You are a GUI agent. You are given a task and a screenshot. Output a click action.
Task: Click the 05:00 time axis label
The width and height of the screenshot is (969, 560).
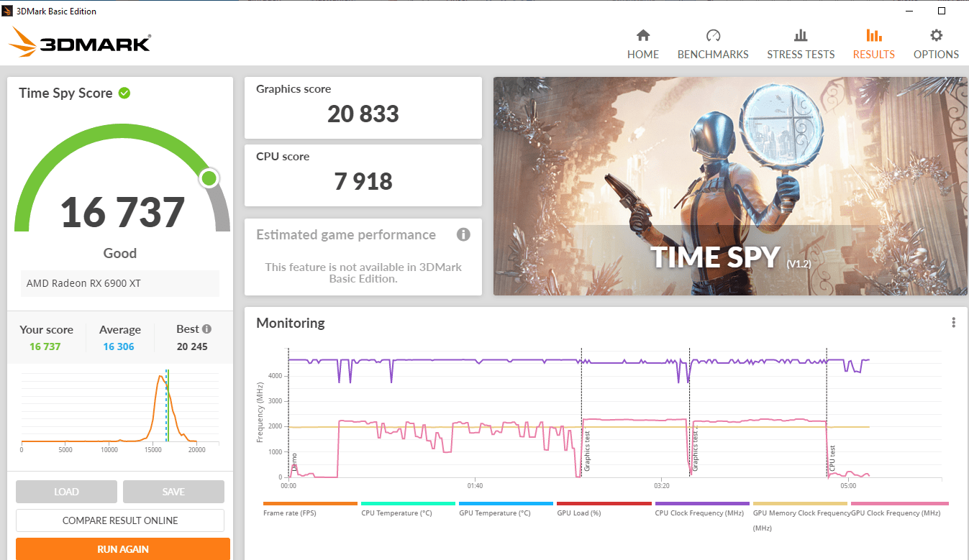tap(848, 486)
